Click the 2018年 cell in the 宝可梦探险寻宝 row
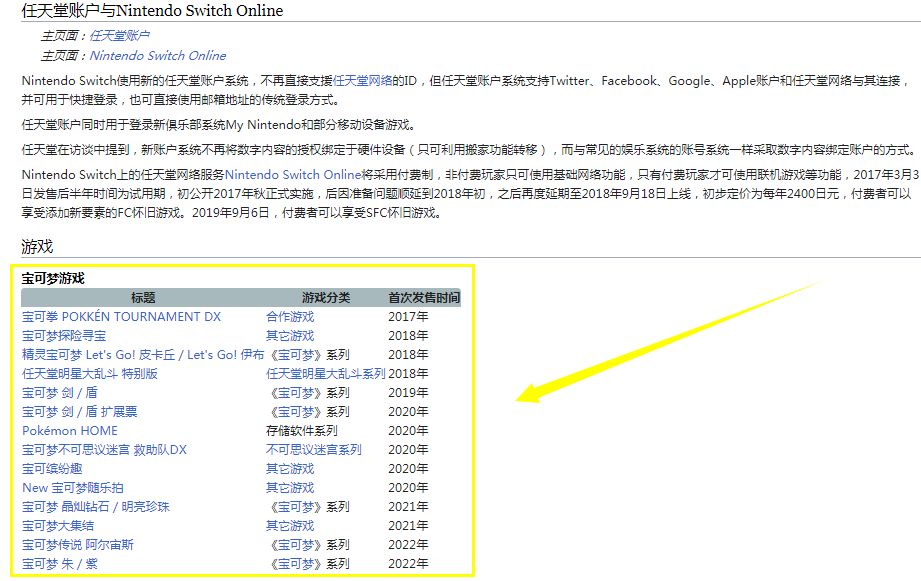This screenshot has height=581, width=921. [408, 336]
